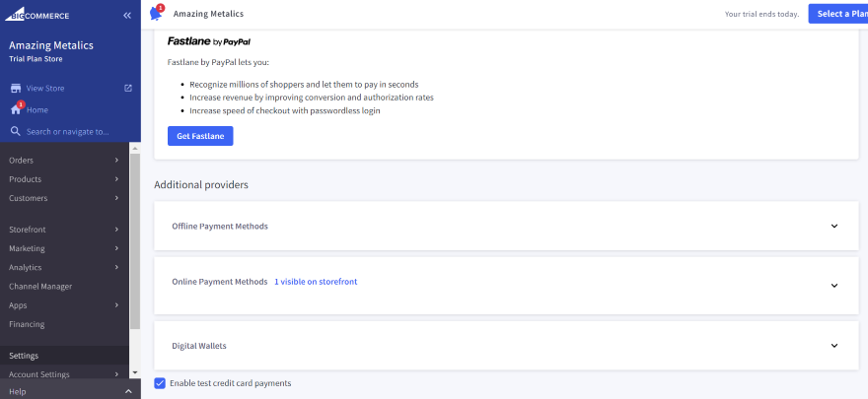Expand the Storefront menu chevron
This screenshot has height=399, width=868.
point(116,230)
